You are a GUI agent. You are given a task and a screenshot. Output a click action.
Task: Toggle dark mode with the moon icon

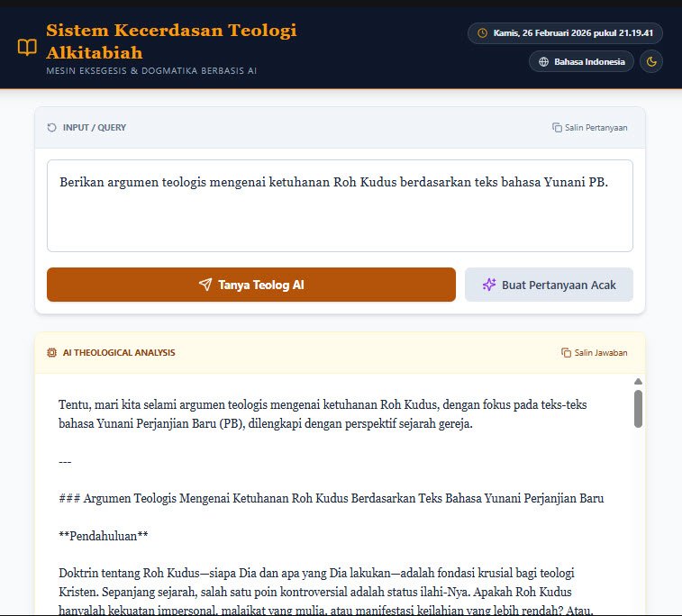coord(651,62)
